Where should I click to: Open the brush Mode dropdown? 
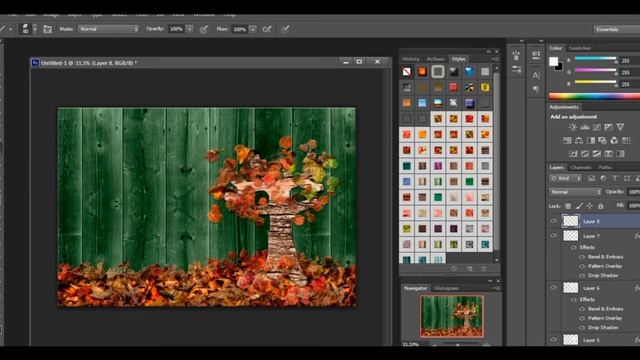click(109, 29)
